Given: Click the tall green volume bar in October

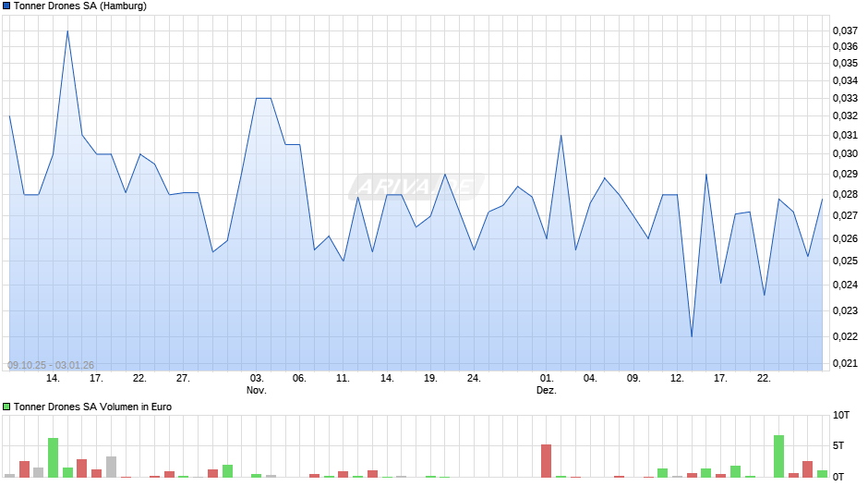Looking at the screenshot, I should [x=54, y=457].
